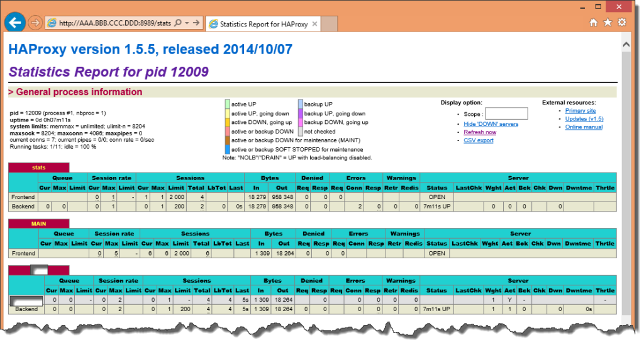Image resolution: width=644 pixels, height=347 pixels.
Task: Click the 'stats' proxy section header
Action: tap(38, 168)
